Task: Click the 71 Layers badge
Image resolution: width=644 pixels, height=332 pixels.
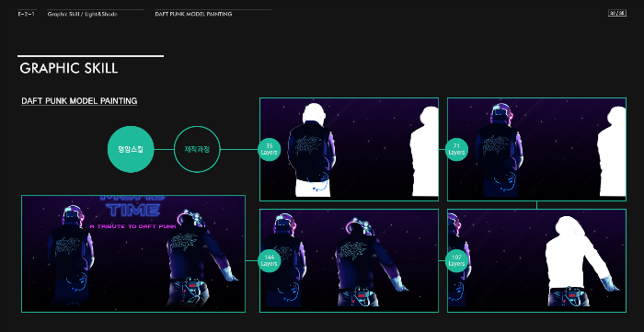Action: (x=456, y=149)
